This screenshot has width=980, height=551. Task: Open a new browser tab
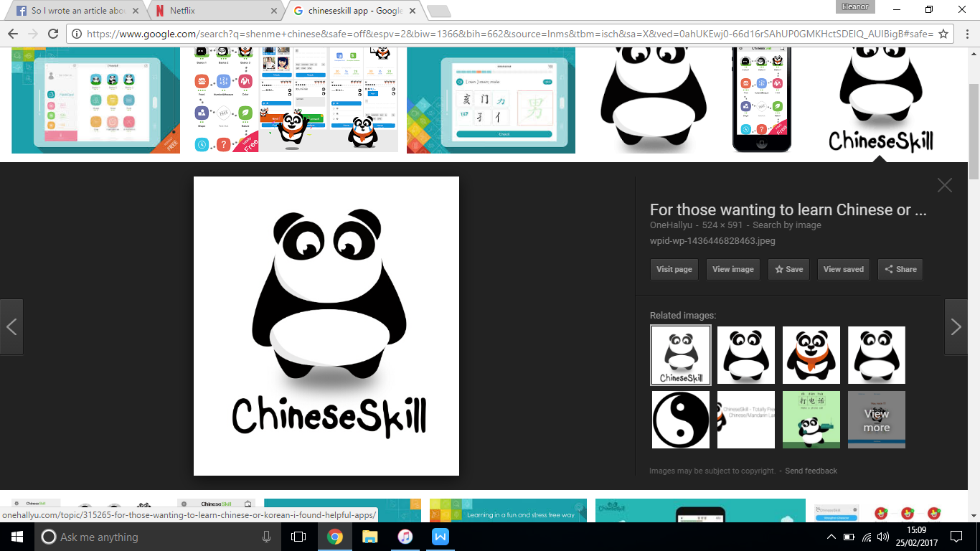tap(438, 11)
